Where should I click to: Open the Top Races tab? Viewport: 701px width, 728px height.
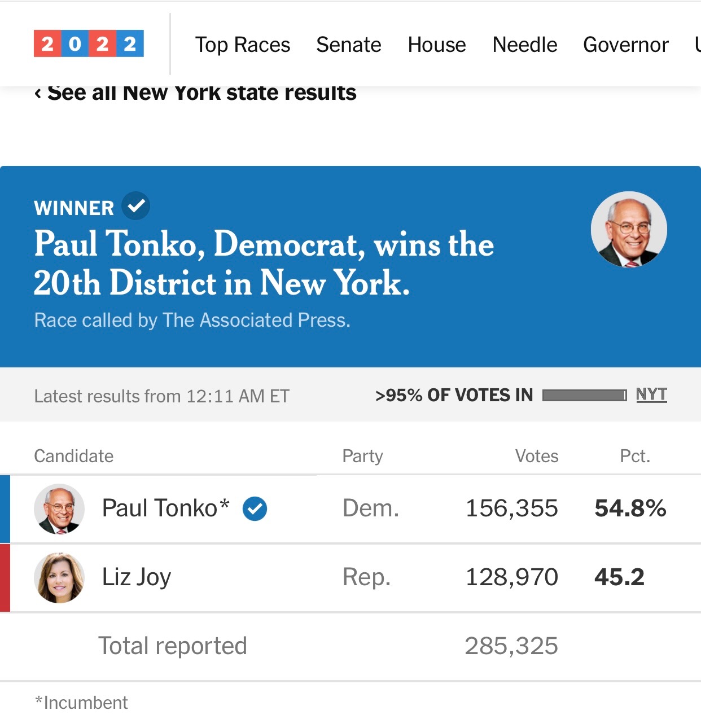point(243,45)
